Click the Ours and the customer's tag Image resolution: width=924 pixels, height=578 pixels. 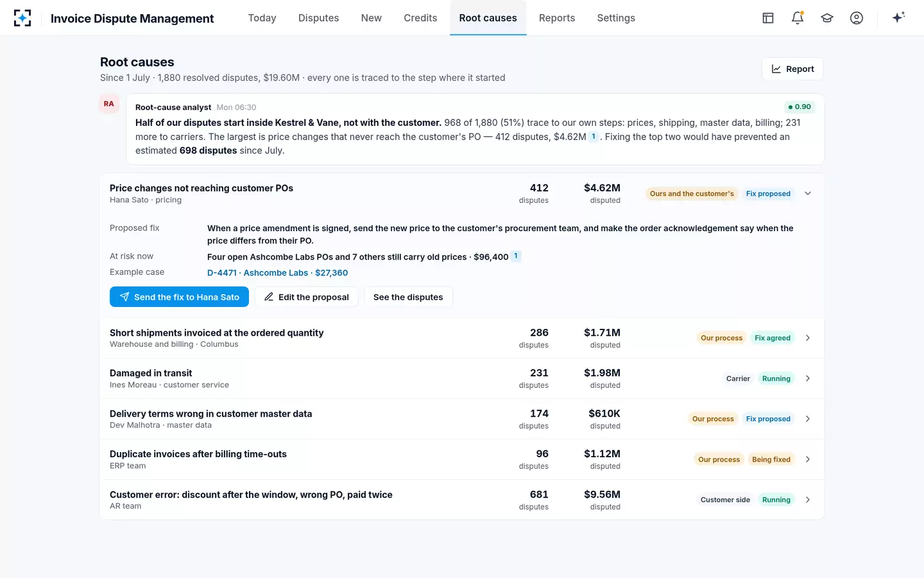692,193
